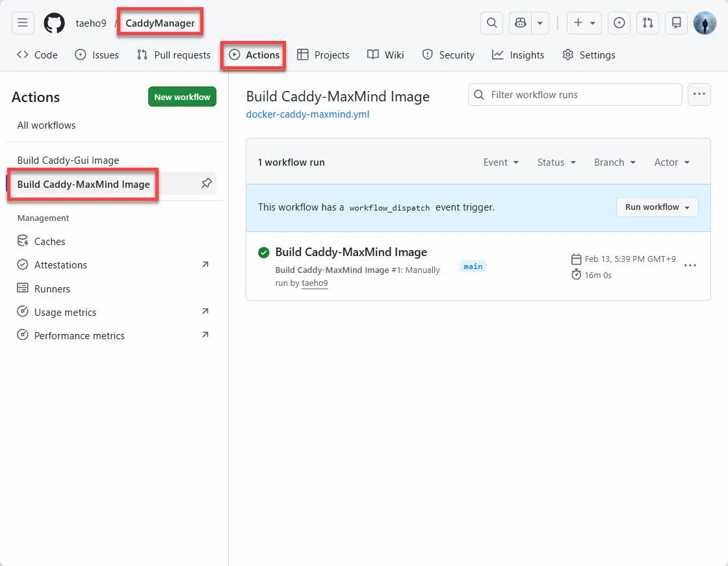
Task: Switch to the Projects tab
Action: click(x=323, y=55)
